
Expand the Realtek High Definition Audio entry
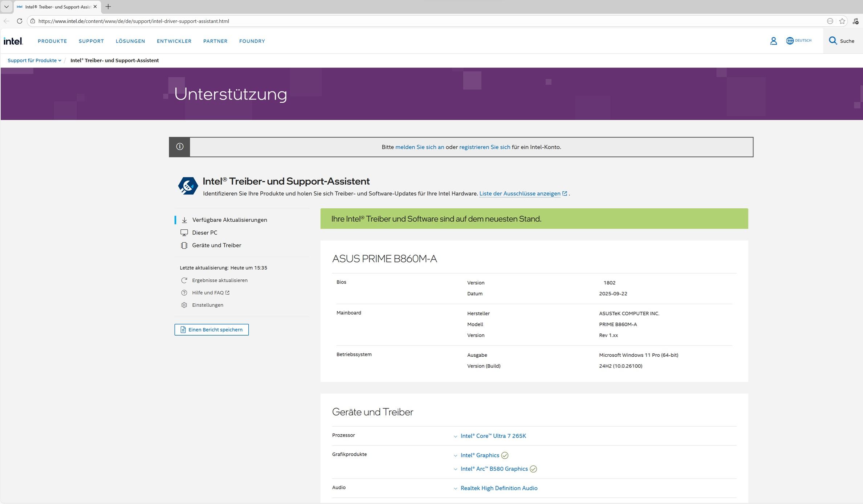click(498, 488)
